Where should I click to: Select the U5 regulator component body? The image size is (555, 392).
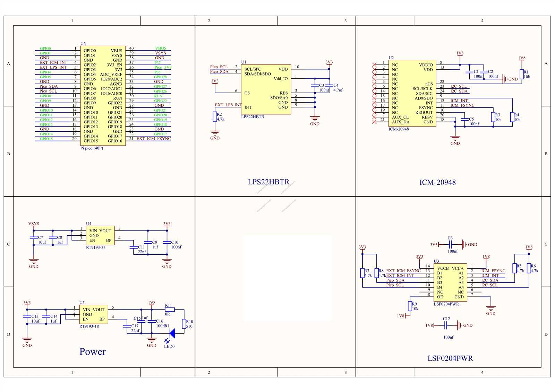tap(94, 314)
